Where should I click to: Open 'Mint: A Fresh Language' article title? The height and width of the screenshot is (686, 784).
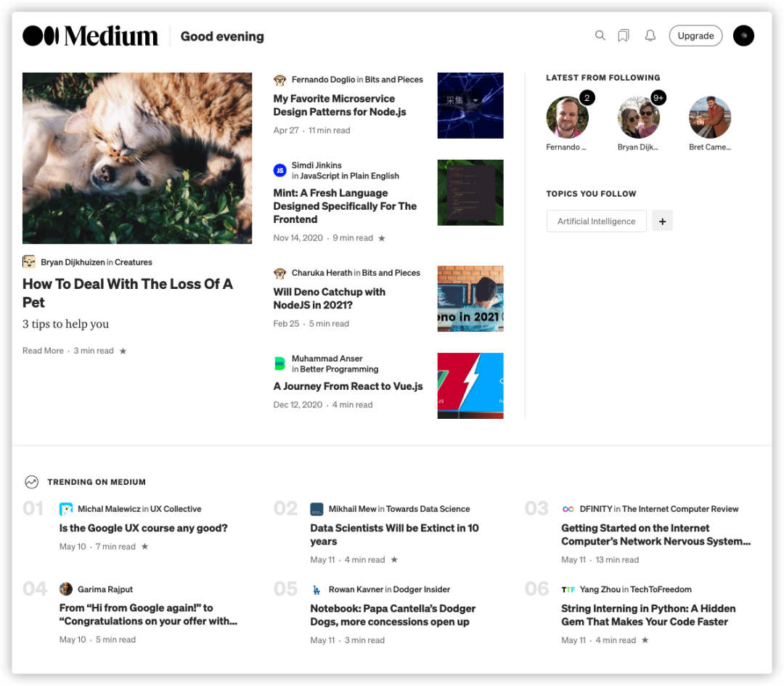pos(345,206)
